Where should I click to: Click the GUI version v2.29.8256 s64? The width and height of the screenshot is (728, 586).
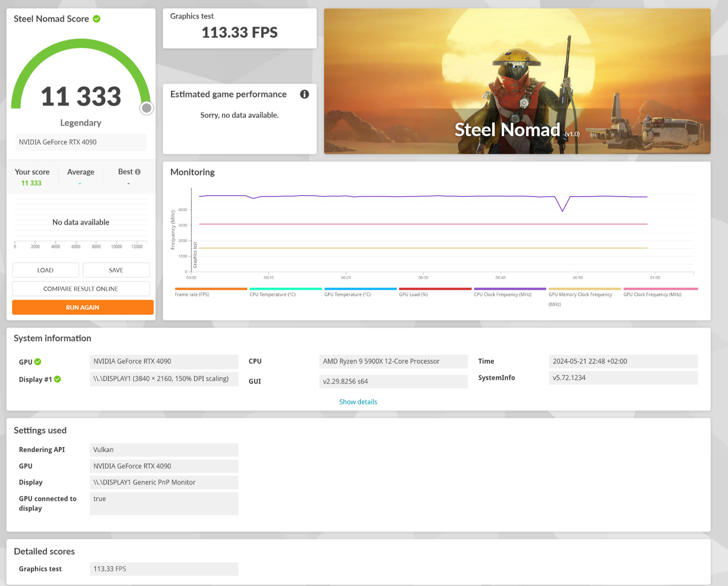coord(394,381)
